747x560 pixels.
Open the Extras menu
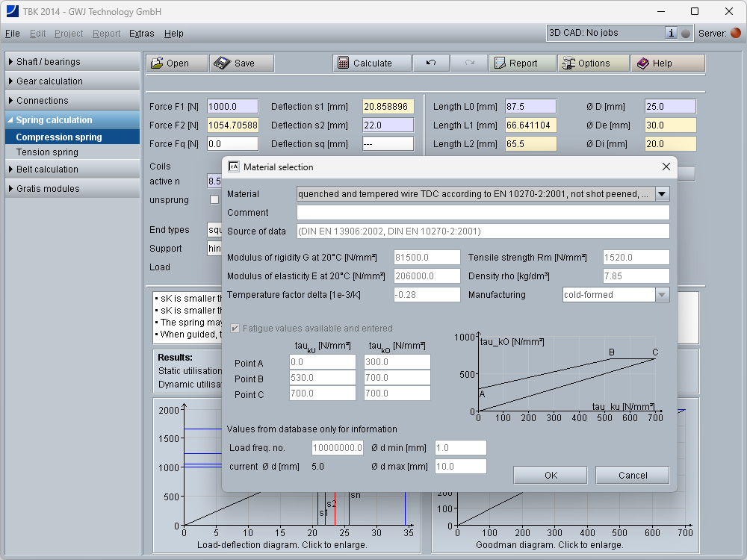(142, 34)
